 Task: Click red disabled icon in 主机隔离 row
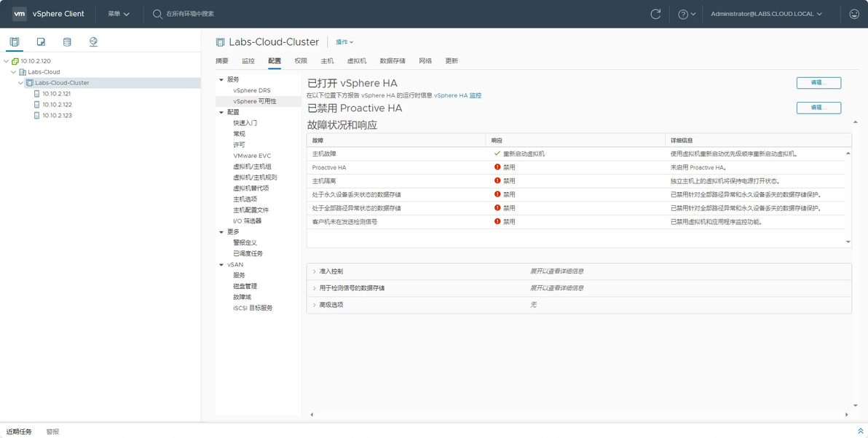click(497, 180)
